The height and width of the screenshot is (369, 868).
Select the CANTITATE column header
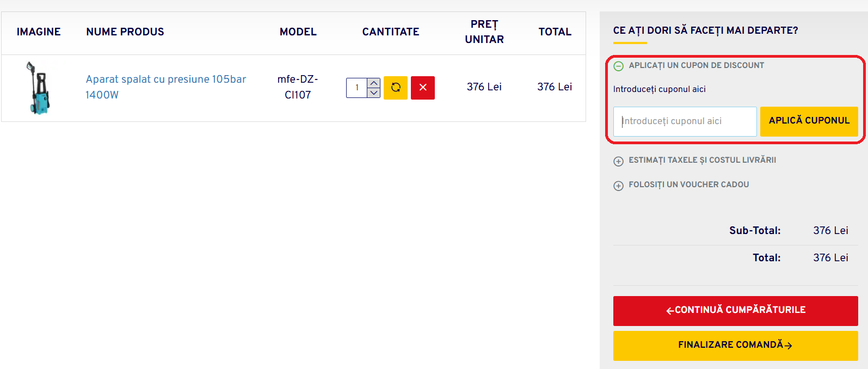390,32
